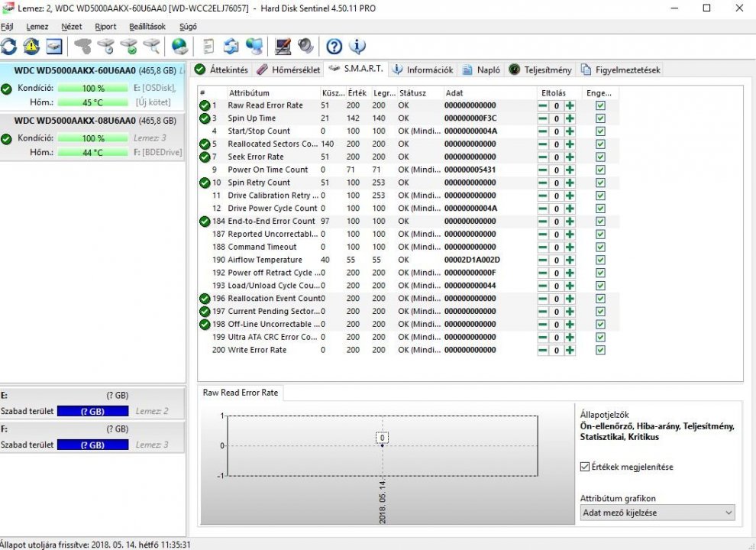The width and height of the screenshot is (756, 550).
Task: Switch to the Napló tab
Action: click(x=482, y=70)
